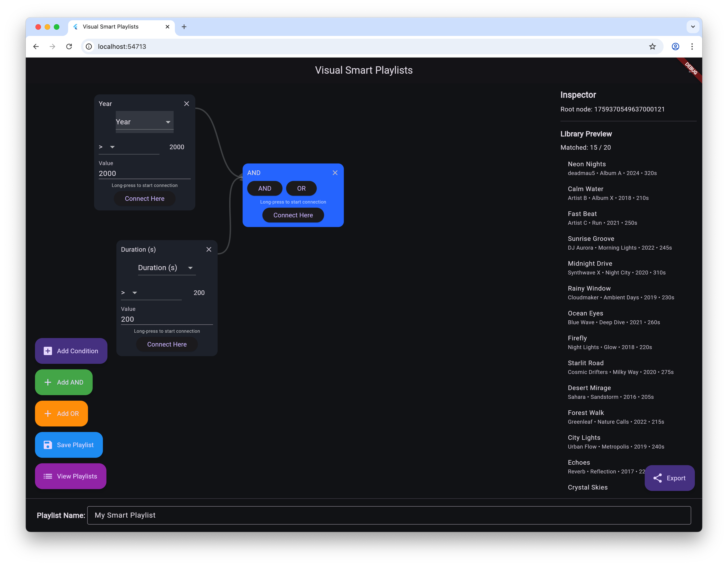Viewport: 728px width, 566px height.
Task: Open Year field dropdown
Action: click(144, 122)
